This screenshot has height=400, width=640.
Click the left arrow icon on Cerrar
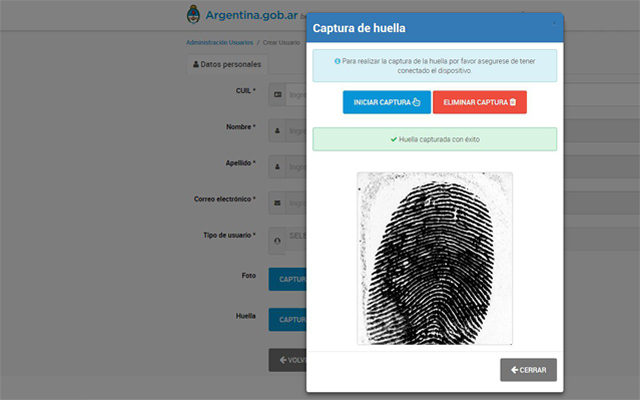coord(514,370)
